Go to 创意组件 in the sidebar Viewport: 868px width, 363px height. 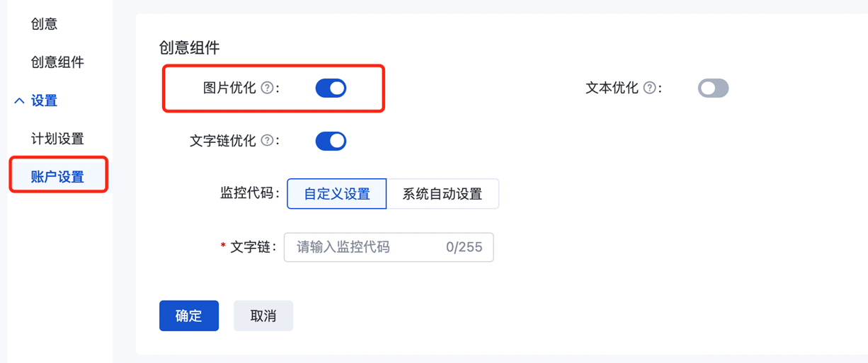tap(57, 63)
